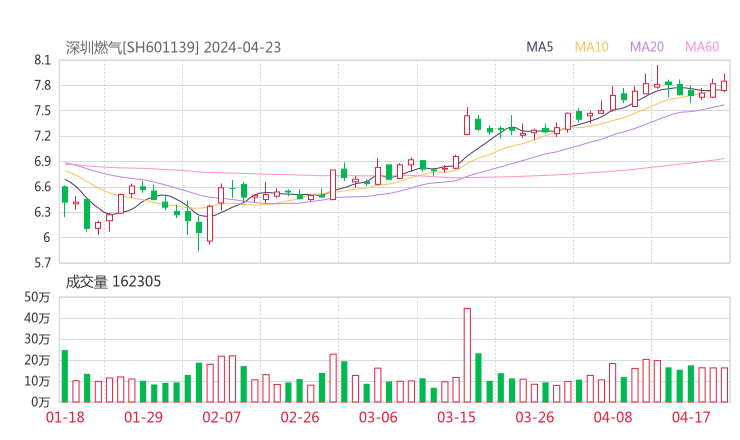
Task: Click the 10万 volume axis label
Action: tap(37, 381)
